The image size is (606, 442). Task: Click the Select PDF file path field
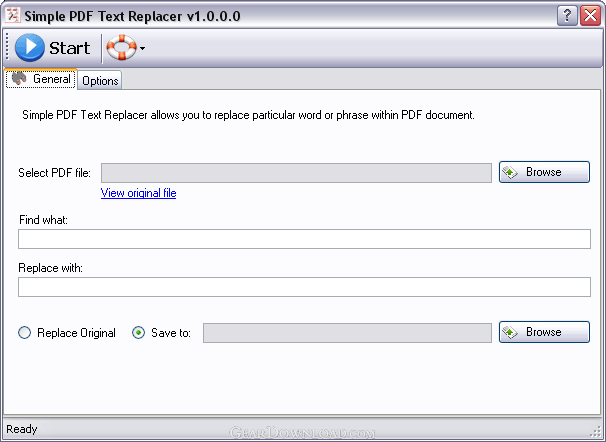[x=296, y=173]
